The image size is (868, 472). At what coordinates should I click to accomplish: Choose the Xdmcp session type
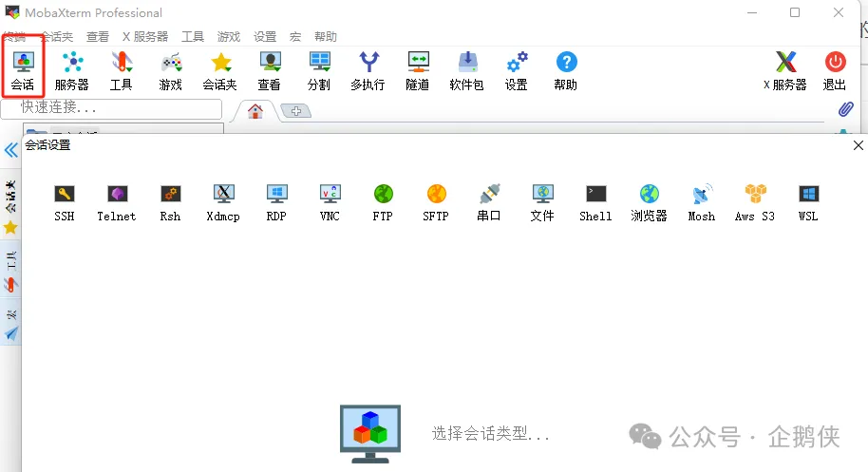(223, 203)
